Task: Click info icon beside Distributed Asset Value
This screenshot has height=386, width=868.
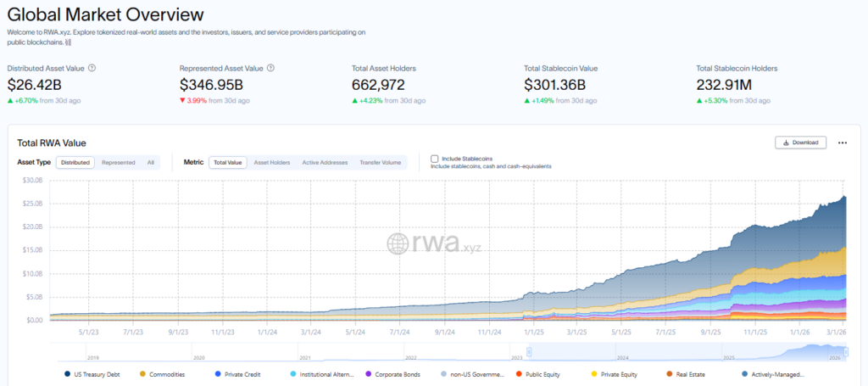Action: 92,68
